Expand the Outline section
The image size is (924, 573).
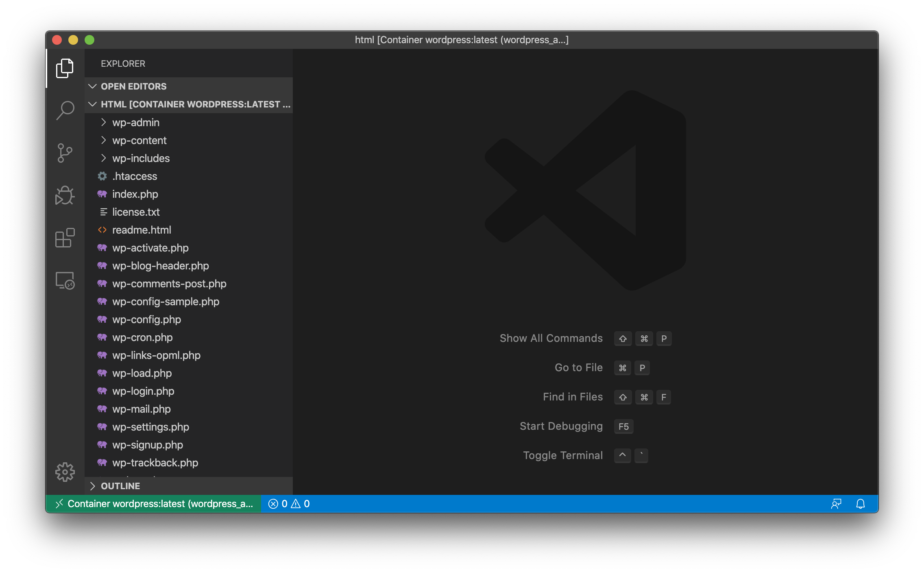pos(120,486)
